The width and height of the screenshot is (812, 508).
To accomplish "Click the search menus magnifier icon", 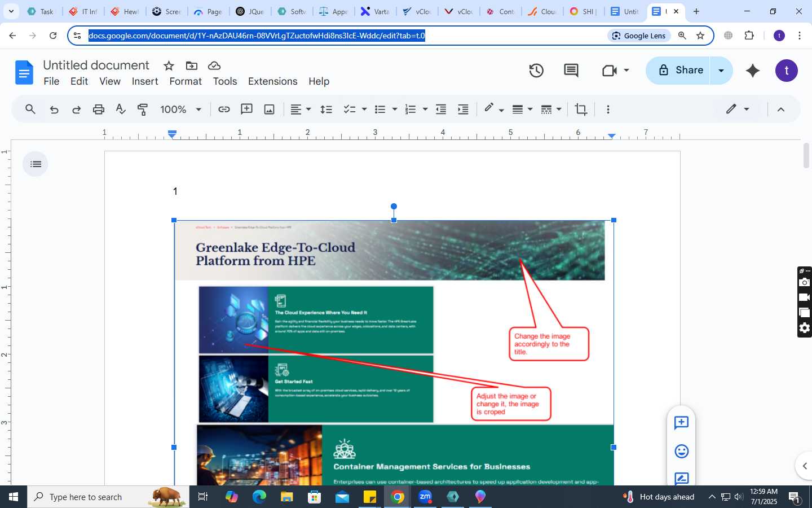I will pyautogui.click(x=30, y=110).
